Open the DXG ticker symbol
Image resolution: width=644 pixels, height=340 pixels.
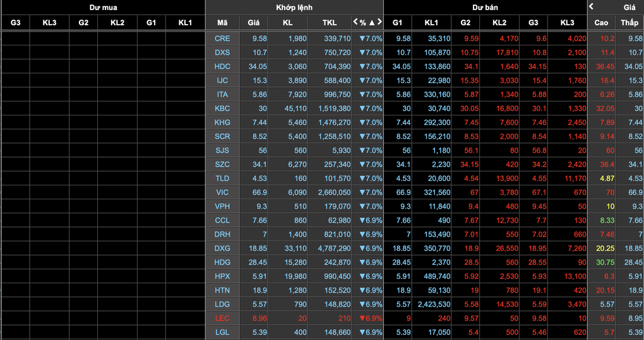pyautogui.click(x=222, y=248)
